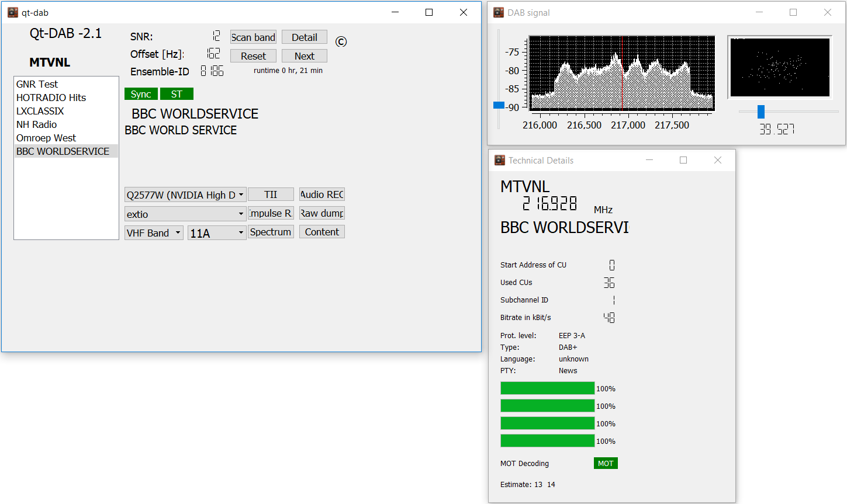Click the fourth 100% quality bar

click(x=547, y=441)
